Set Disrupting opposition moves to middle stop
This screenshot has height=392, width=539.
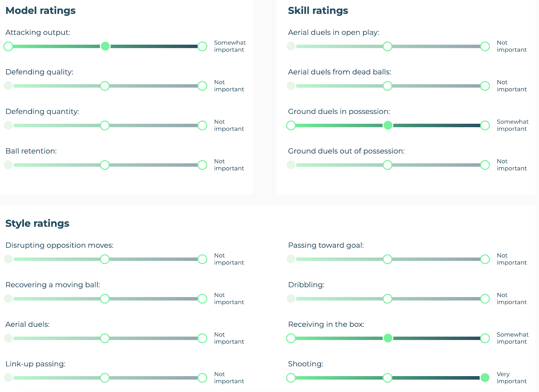coord(105,259)
